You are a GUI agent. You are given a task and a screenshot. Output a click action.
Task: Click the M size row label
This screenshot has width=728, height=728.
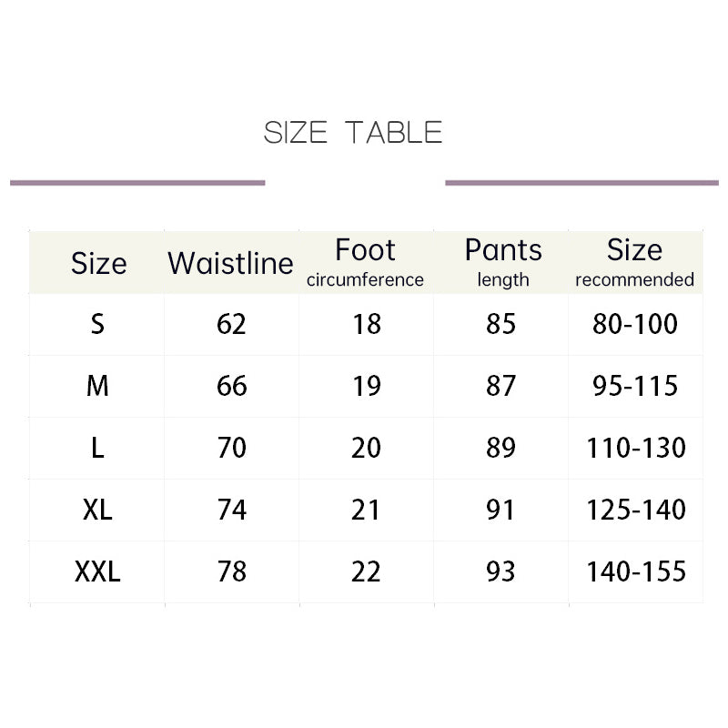click(x=97, y=386)
